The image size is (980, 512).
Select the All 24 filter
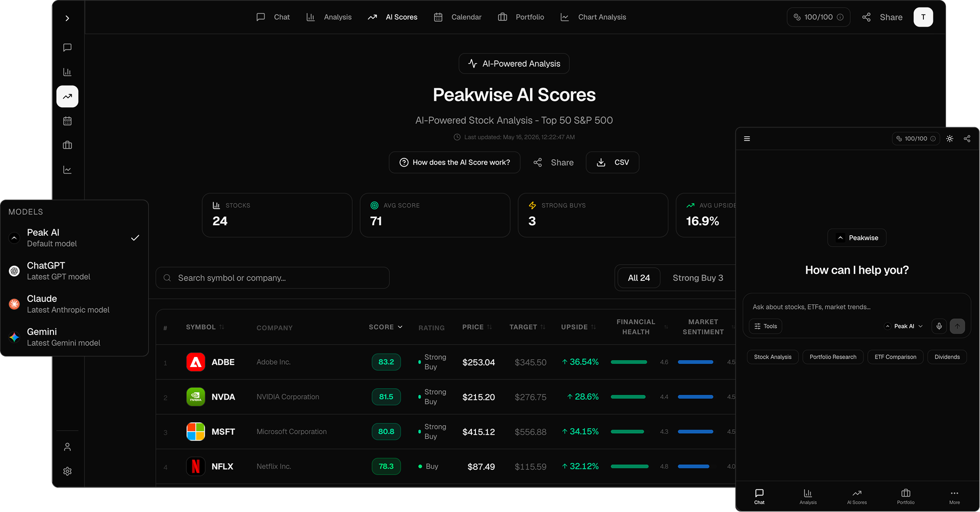[x=639, y=278]
